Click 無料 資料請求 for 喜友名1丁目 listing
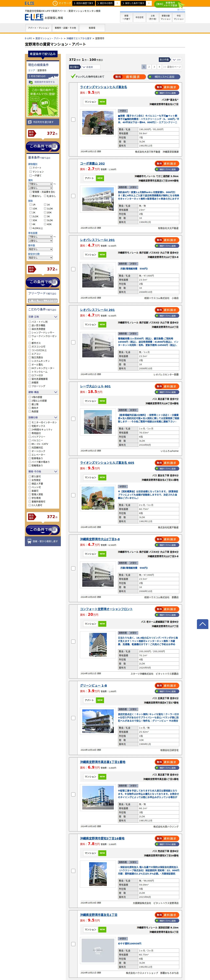The image size is (210, 980). (167, 915)
